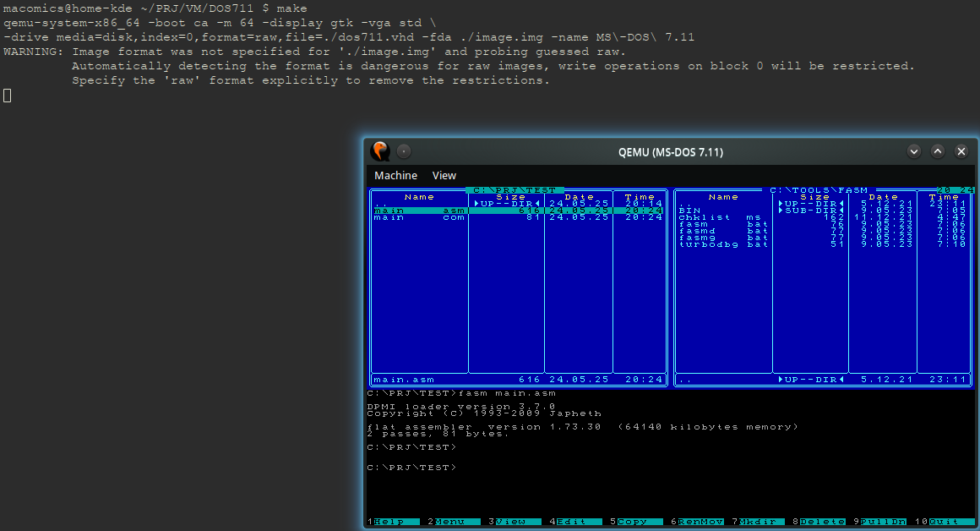Image resolution: width=980 pixels, height=531 pixels.
Task: Click the 'make' command in the host terminal
Action: [291, 8]
